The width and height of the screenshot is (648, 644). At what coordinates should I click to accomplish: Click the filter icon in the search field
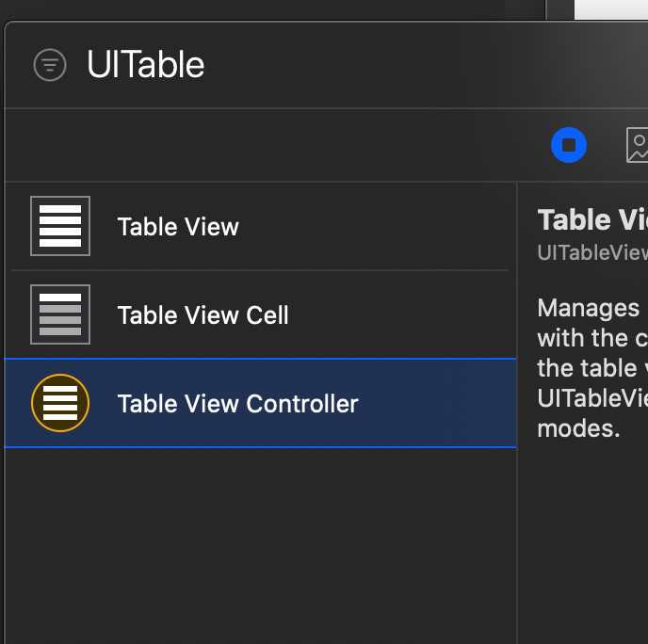[x=50, y=65]
